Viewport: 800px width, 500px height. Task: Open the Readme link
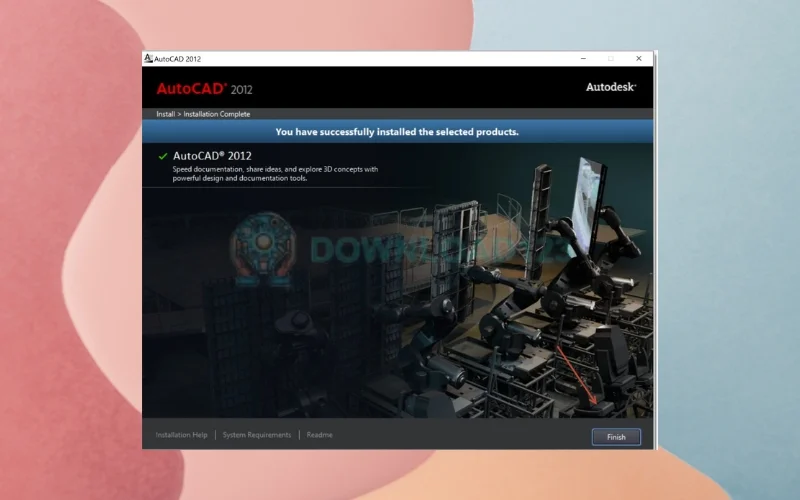319,435
